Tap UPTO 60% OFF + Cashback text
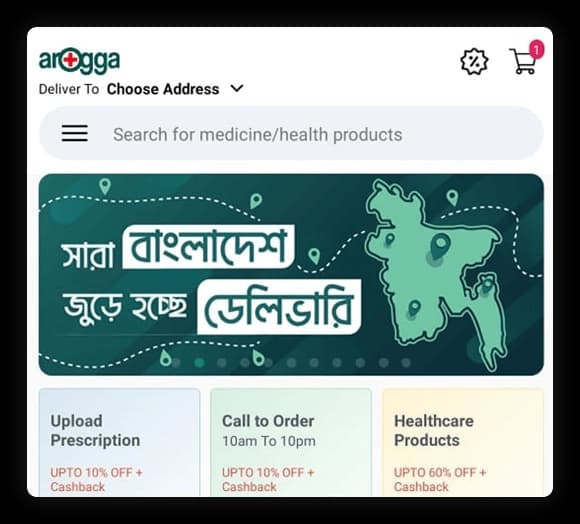This screenshot has width=580, height=524. (440, 480)
